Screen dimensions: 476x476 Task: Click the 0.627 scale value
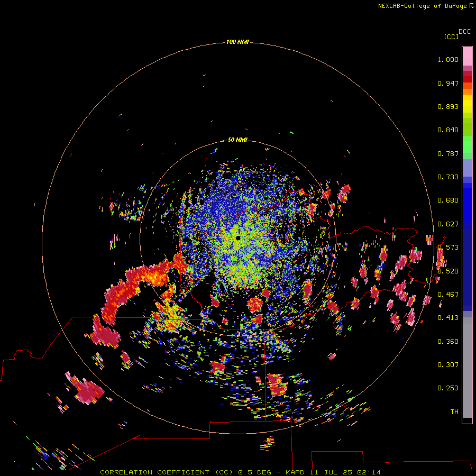448,224
